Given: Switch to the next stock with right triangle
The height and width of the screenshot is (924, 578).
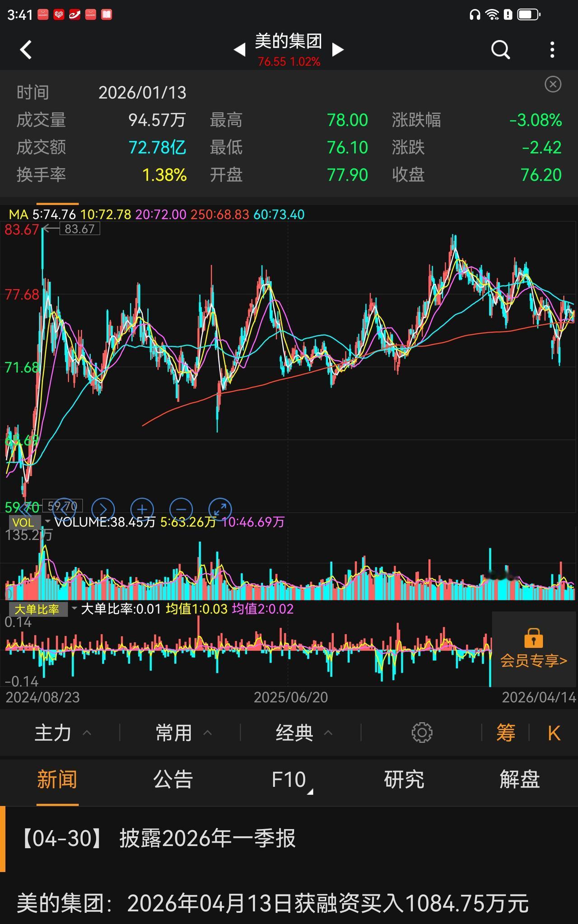Looking at the screenshot, I should point(338,50).
